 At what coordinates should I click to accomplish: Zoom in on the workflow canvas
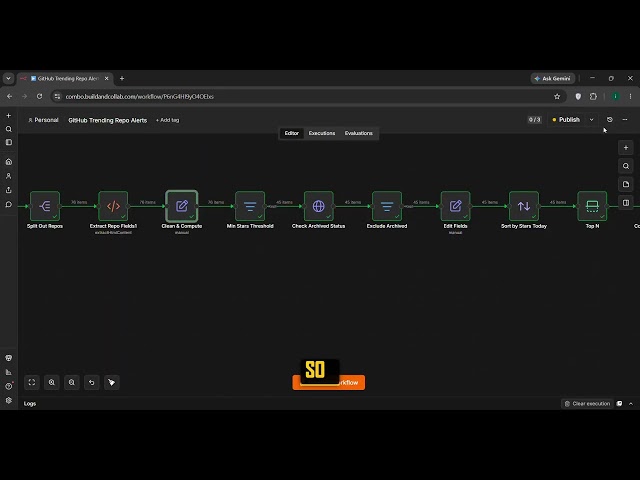click(52, 382)
